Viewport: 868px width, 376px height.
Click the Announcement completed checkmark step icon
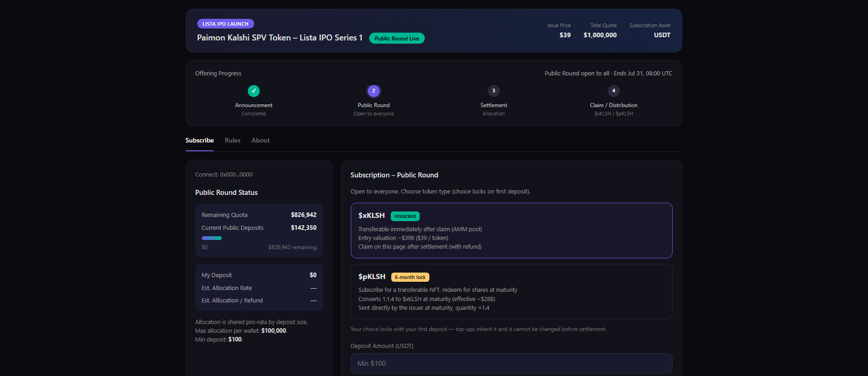[254, 91]
